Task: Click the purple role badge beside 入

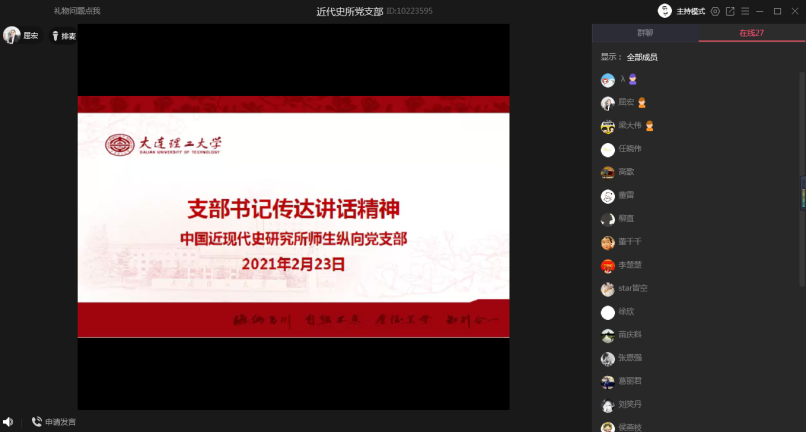Action: (632, 79)
